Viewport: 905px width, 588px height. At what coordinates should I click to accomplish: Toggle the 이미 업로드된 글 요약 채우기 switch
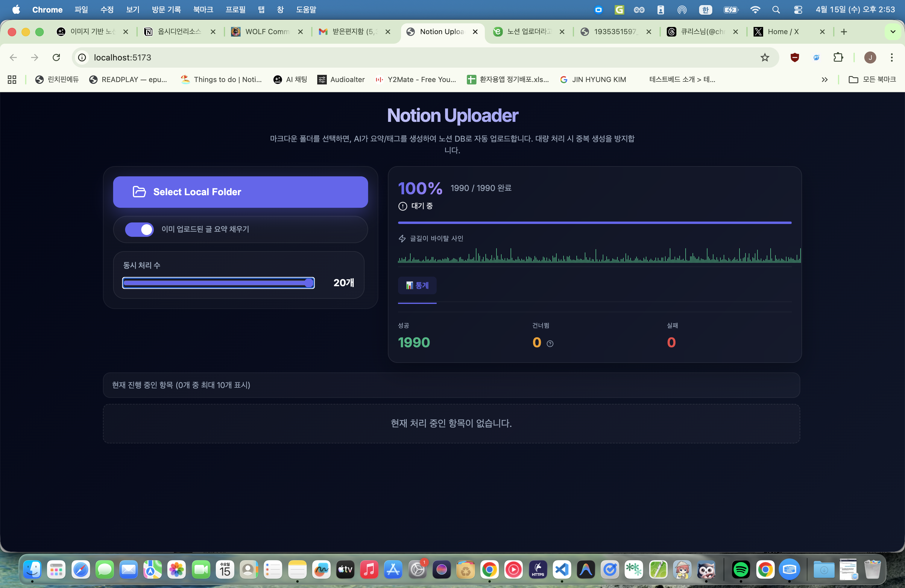click(139, 229)
